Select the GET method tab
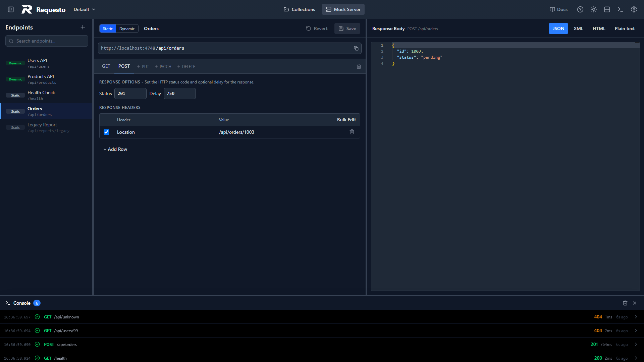 (106, 66)
